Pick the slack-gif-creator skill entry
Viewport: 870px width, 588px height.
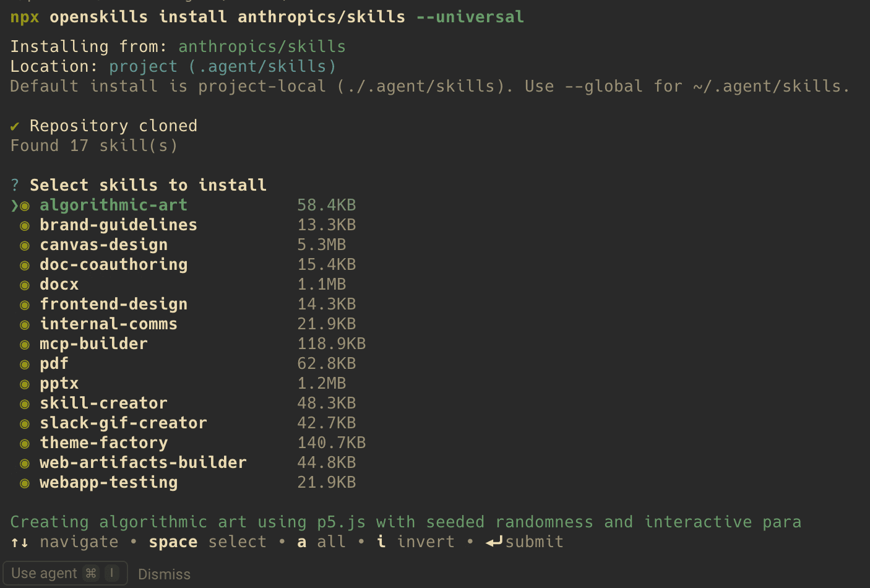[x=123, y=423]
